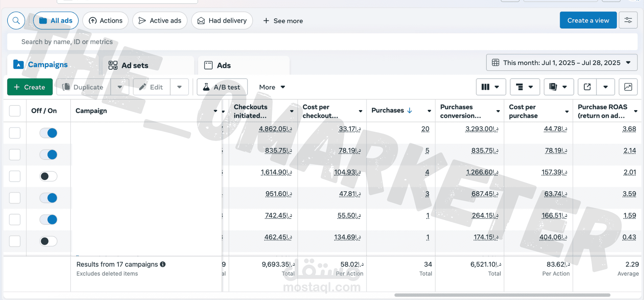Click the search magnifier icon

click(x=16, y=21)
